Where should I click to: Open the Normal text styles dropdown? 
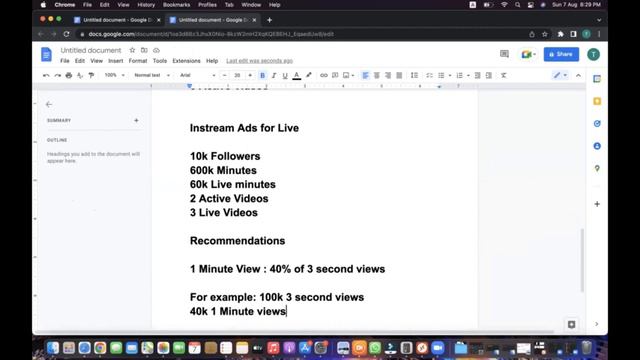point(152,75)
